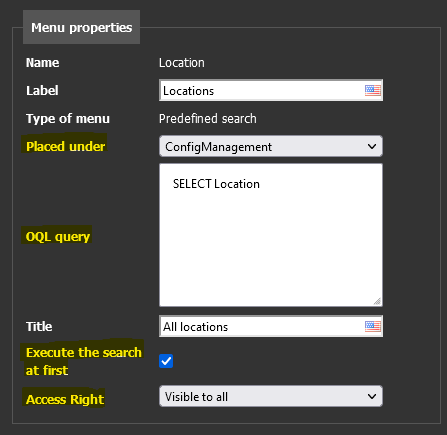Click the Placed under highlighted label
447x435 pixels.
pos(65,146)
